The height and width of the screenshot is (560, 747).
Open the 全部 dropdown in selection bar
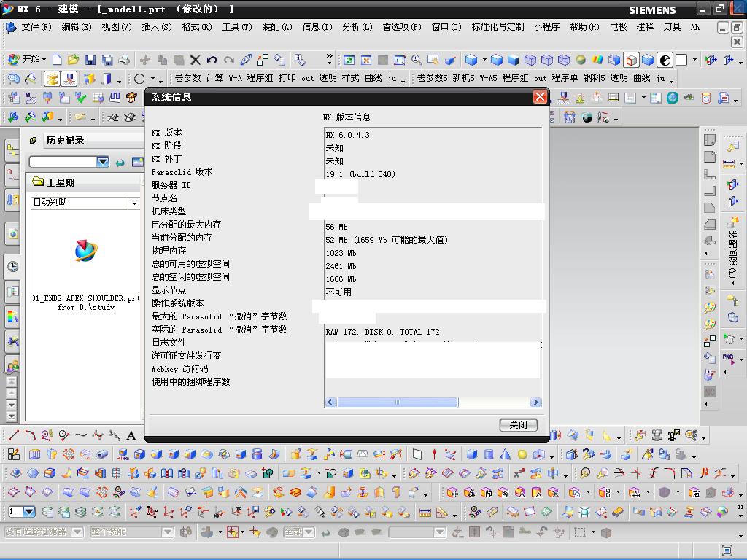[309, 532]
